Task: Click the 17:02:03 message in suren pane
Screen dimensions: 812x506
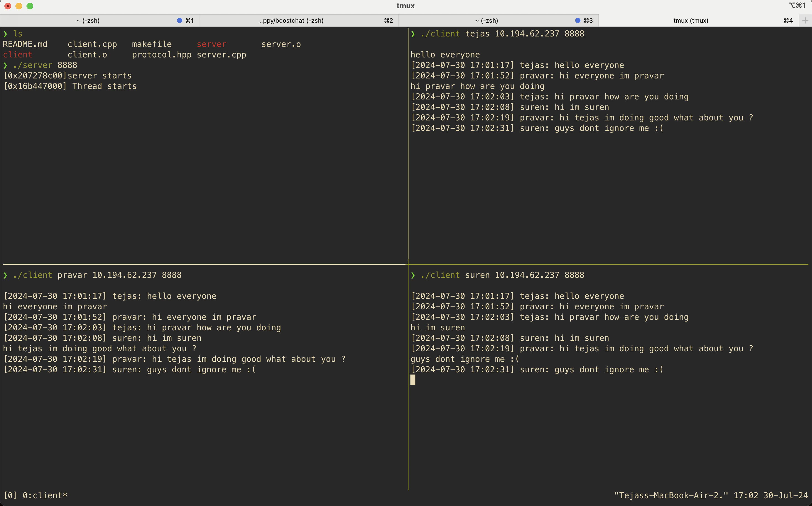Action: click(550, 317)
